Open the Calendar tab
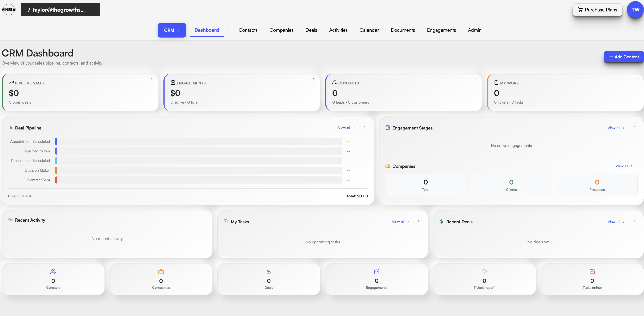Viewport: 644px width, 316px height. point(369,30)
